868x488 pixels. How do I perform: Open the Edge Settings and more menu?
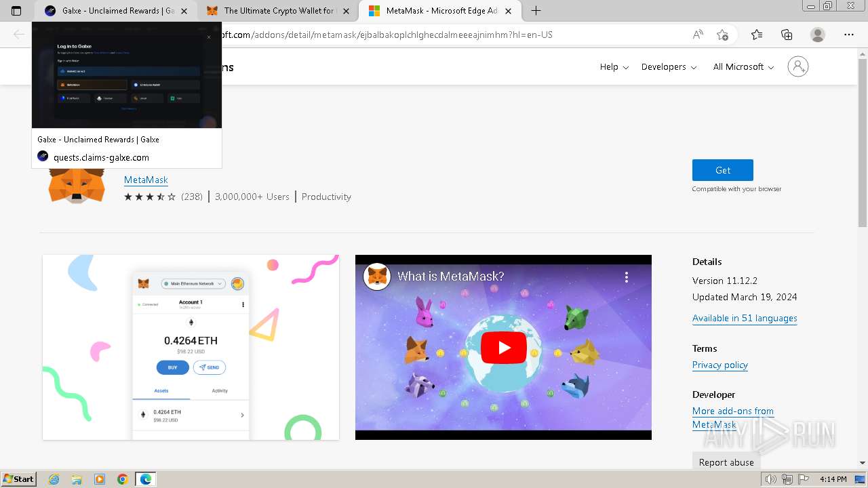(x=848, y=35)
